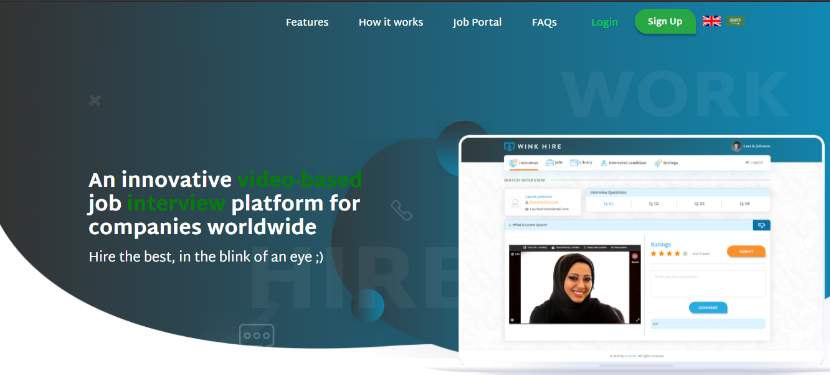This screenshot has width=830, height=375.
Task: Switch language with the UK flag icon
Action: tap(711, 21)
